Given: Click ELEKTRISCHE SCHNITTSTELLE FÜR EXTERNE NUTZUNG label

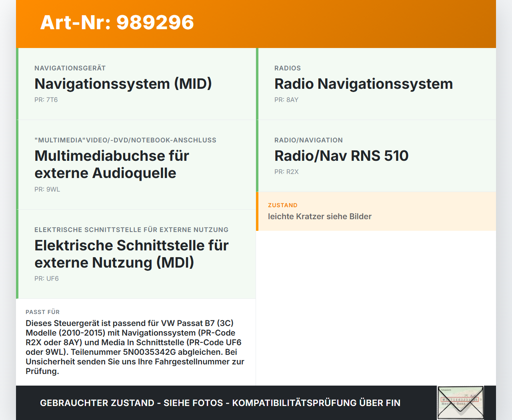Looking at the screenshot, I should click(x=131, y=230).
